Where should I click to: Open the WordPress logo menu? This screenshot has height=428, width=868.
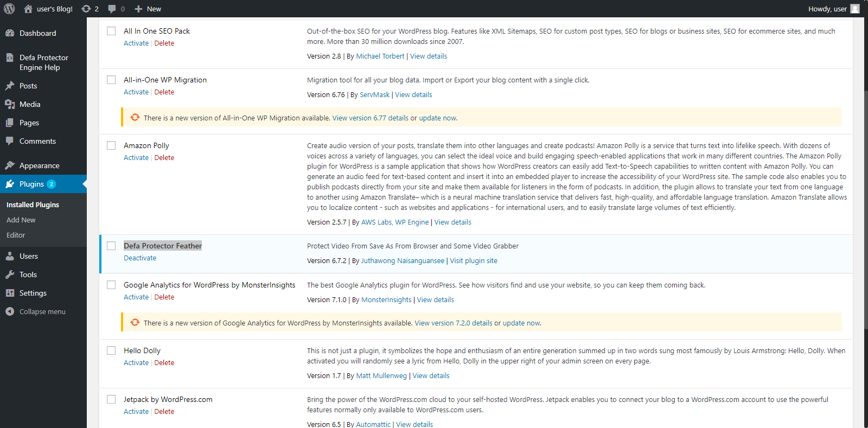[x=9, y=9]
